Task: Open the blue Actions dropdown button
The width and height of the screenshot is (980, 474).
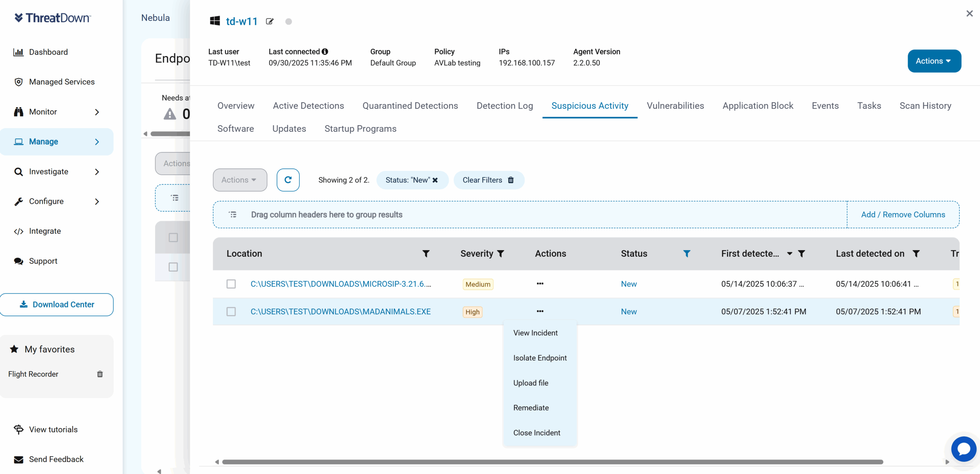Action: 934,61
